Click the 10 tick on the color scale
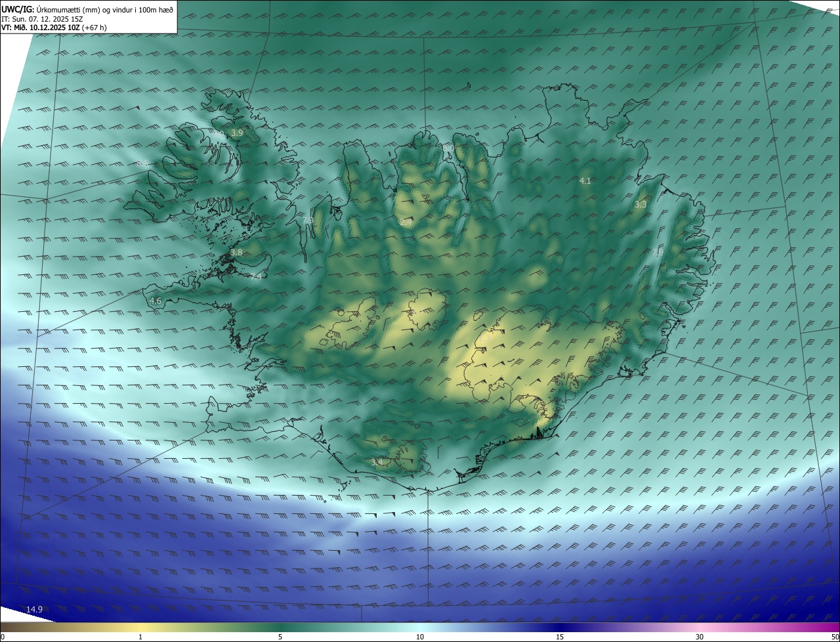Viewport: 840px width, 642px height. pos(420,637)
